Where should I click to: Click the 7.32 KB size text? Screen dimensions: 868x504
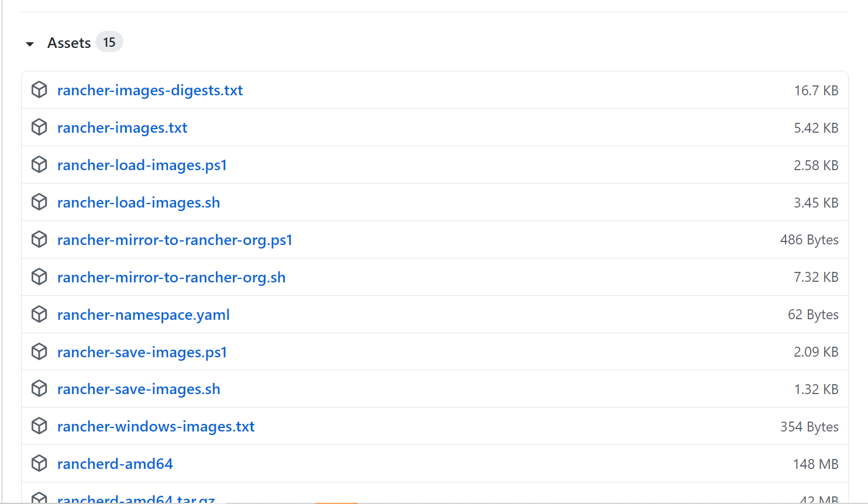pos(816,277)
